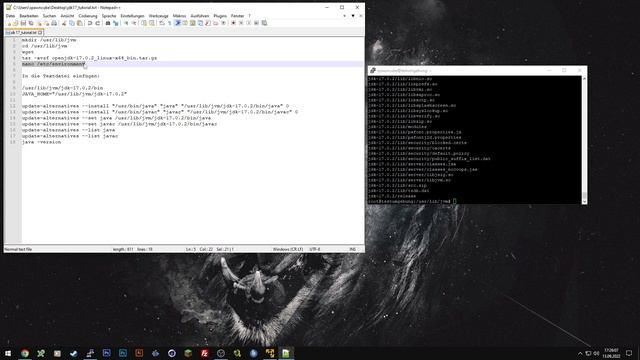This screenshot has width=640, height=360.
Task: Open the notification center in the taskbar
Action: [x=629, y=353]
